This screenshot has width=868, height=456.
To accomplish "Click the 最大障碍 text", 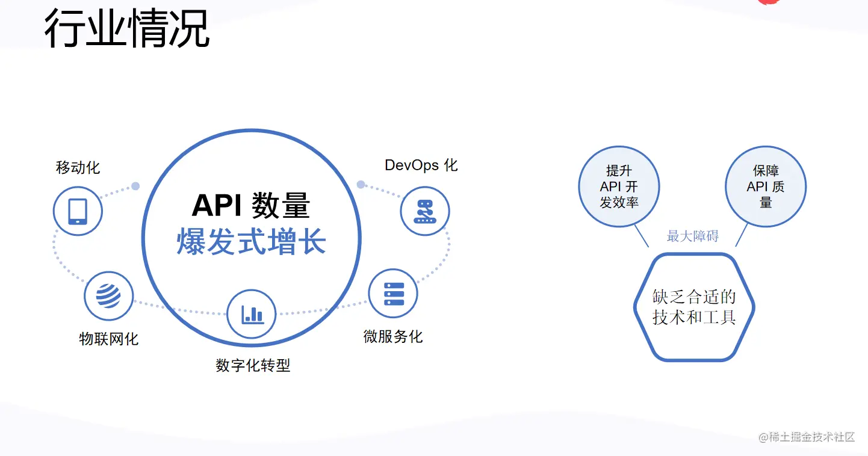I will point(693,236).
